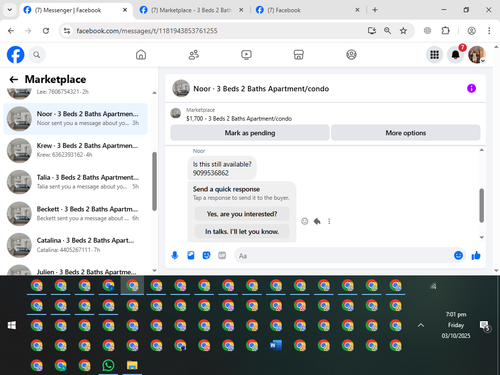
Task: Click the Facebook logo icon
Action: pyautogui.click(x=16, y=55)
